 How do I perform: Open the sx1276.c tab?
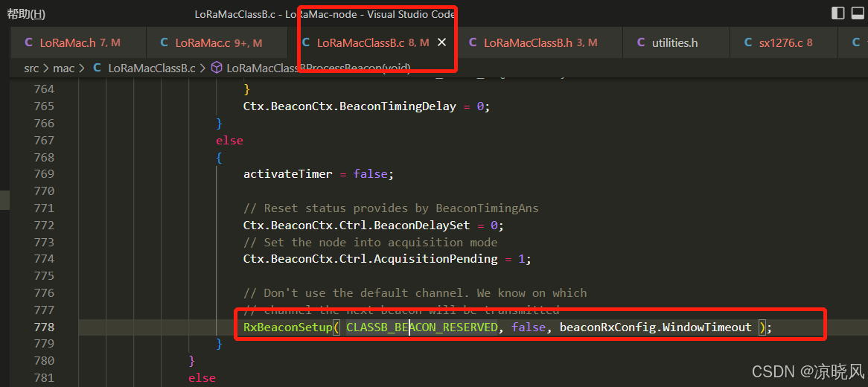coord(782,42)
